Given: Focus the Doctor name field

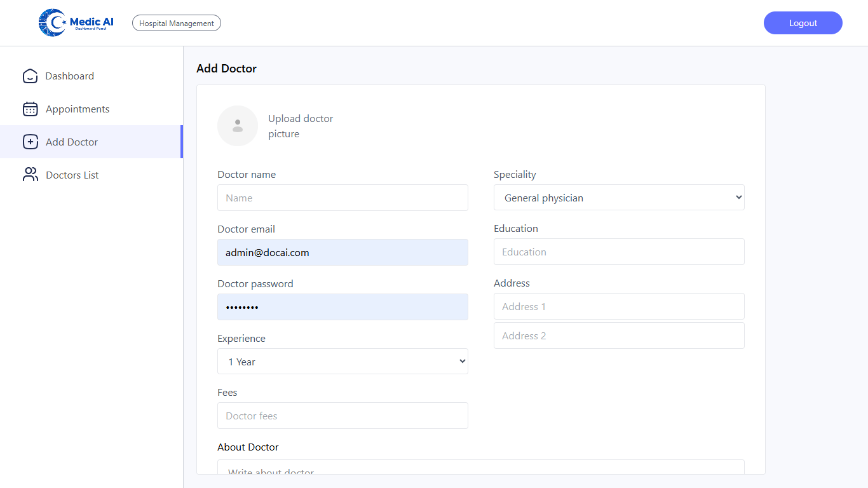Looking at the screenshot, I should coord(342,198).
